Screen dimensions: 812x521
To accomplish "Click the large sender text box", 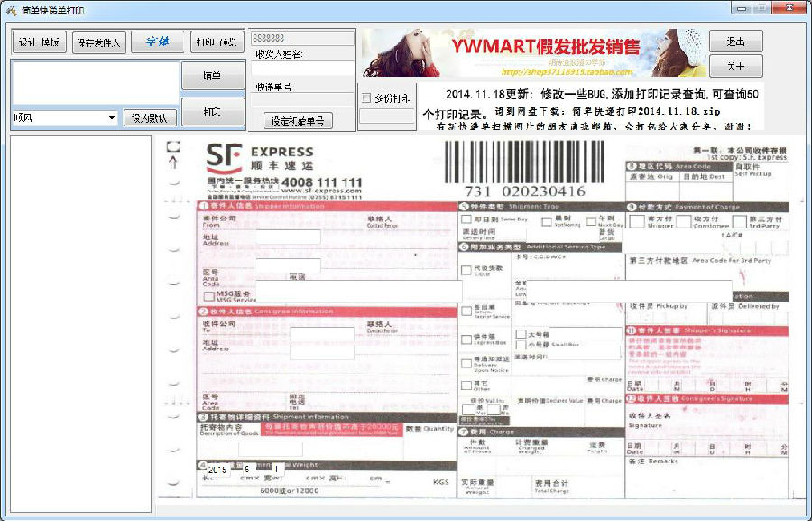I will tap(95, 83).
